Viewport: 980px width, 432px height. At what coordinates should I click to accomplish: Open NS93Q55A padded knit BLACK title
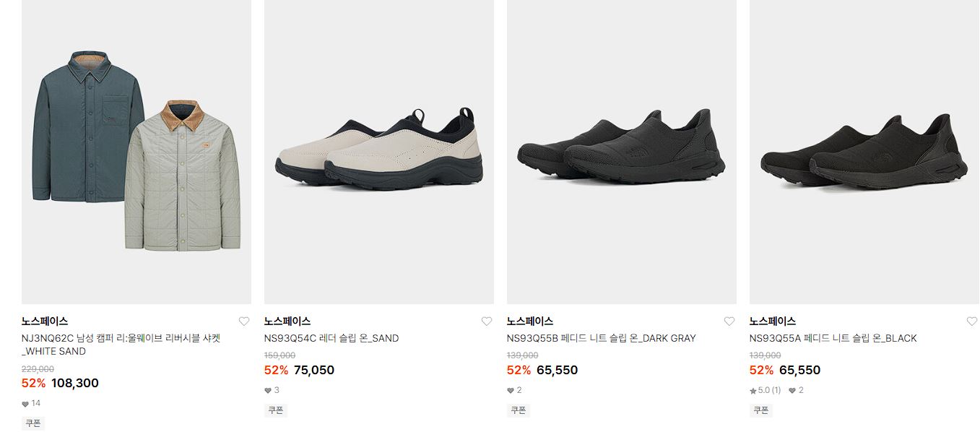(x=833, y=338)
